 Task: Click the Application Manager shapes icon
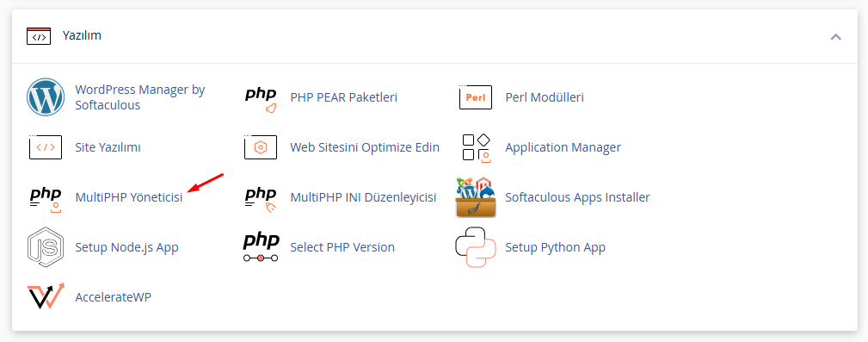pyautogui.click(x=477, y=147)
